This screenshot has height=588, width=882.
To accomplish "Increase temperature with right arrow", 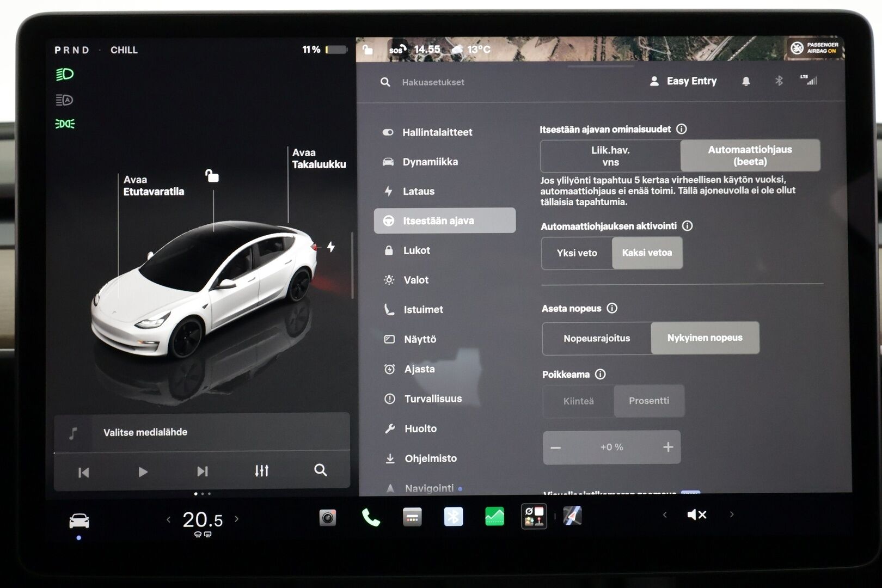I will [x=236, y=519].
